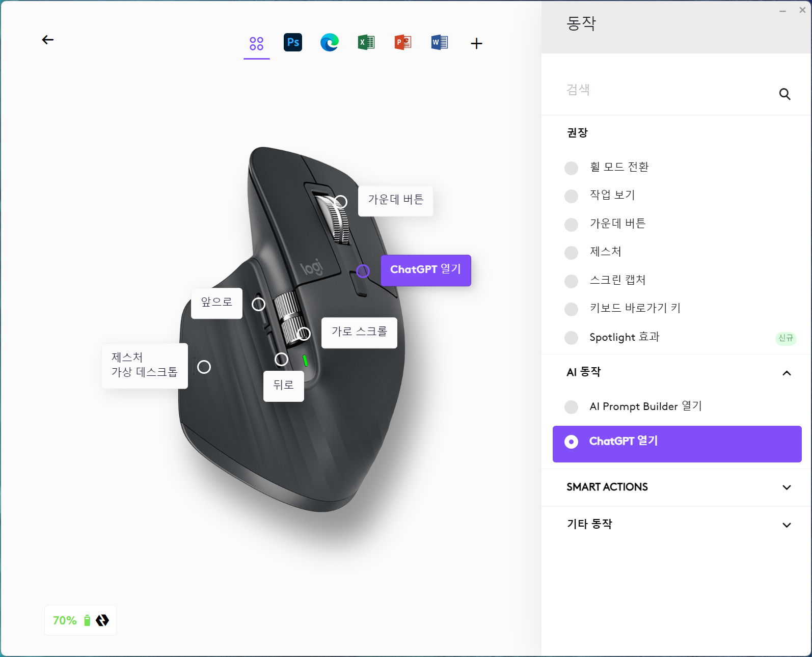Screen dimensions: 812x657
Task: Minimize the Logi Options window
Action: [x=782, y=11]
